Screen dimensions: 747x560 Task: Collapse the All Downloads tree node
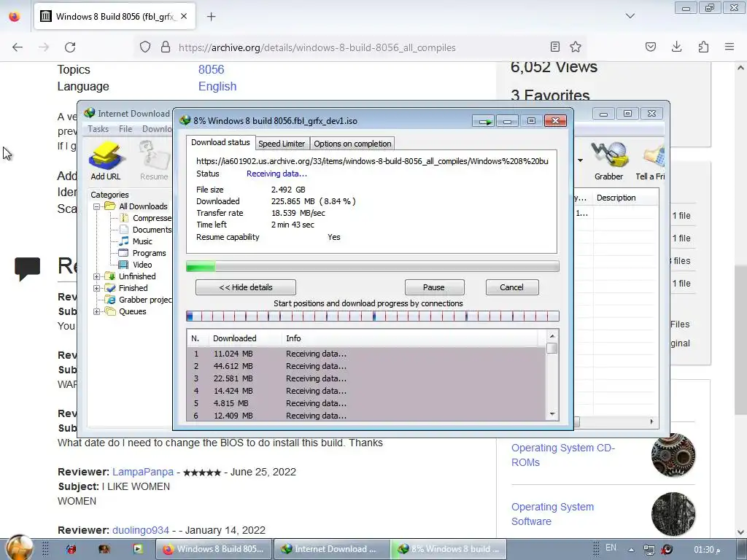click(x=97, y=206)
